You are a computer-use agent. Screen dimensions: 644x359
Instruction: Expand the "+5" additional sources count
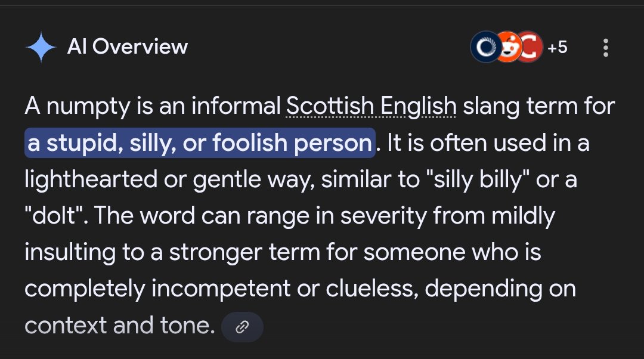557,48
